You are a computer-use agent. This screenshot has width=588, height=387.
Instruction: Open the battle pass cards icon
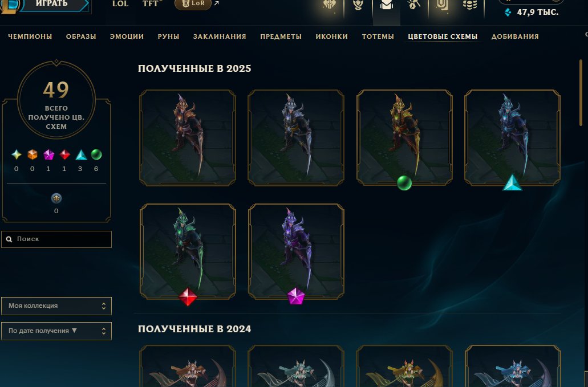pos(442,5)
